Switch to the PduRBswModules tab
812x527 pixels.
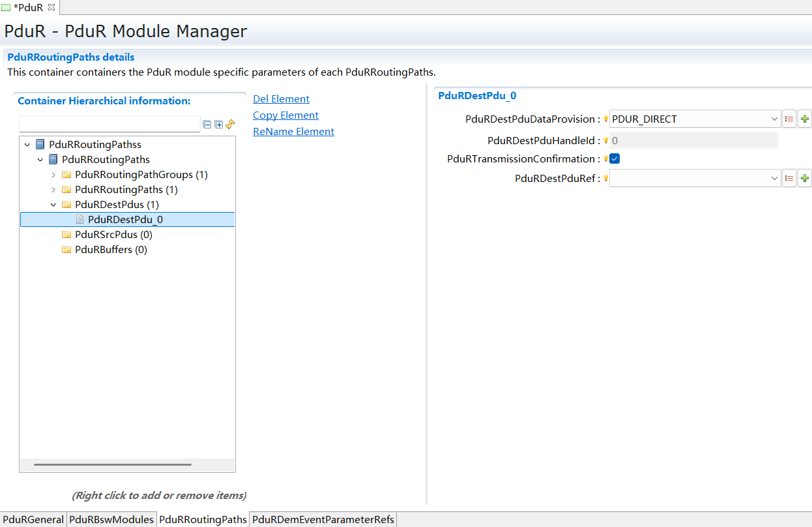[x=110, y=519]
